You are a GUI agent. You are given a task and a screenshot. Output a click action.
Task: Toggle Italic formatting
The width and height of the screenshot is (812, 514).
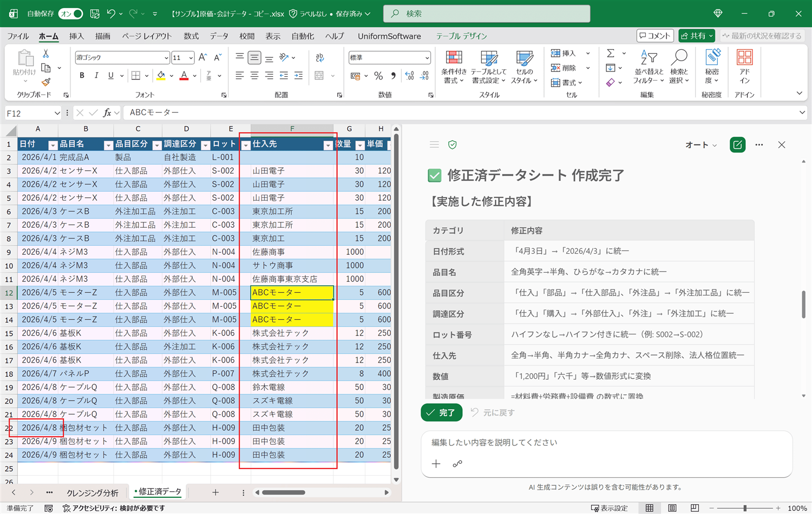(96, 76)
